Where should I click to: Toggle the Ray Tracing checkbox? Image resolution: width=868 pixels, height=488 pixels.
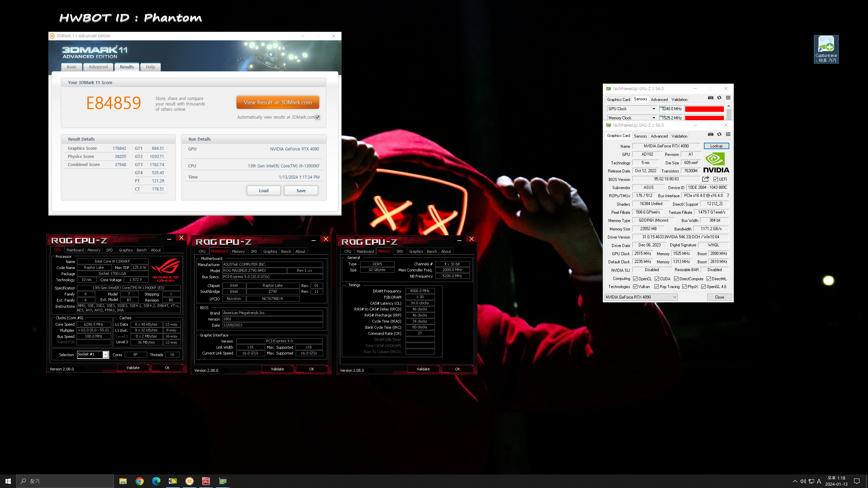pos(656,286)
